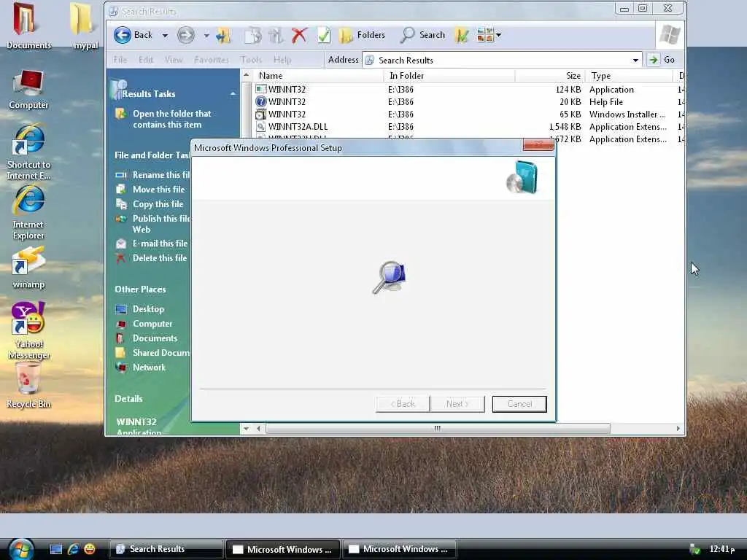The height and width of the screenshot is (560, 747).
Task: Open the Tools menu
Action: [251, 60]
